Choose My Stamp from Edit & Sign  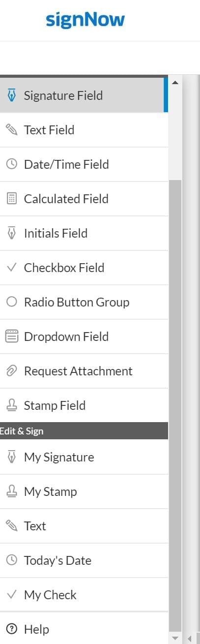84,491
